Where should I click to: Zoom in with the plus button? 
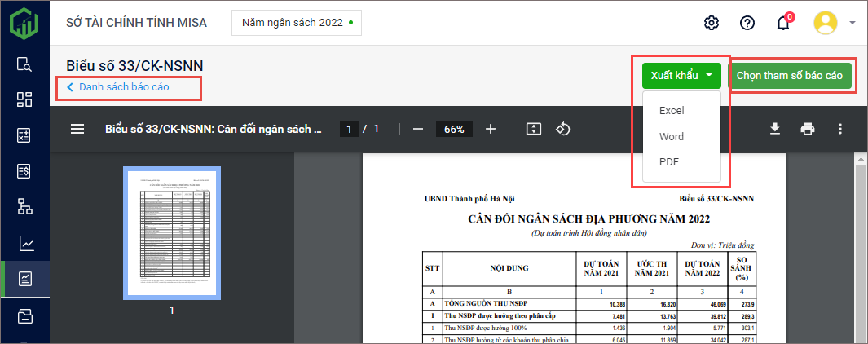[x=491, y=129]
